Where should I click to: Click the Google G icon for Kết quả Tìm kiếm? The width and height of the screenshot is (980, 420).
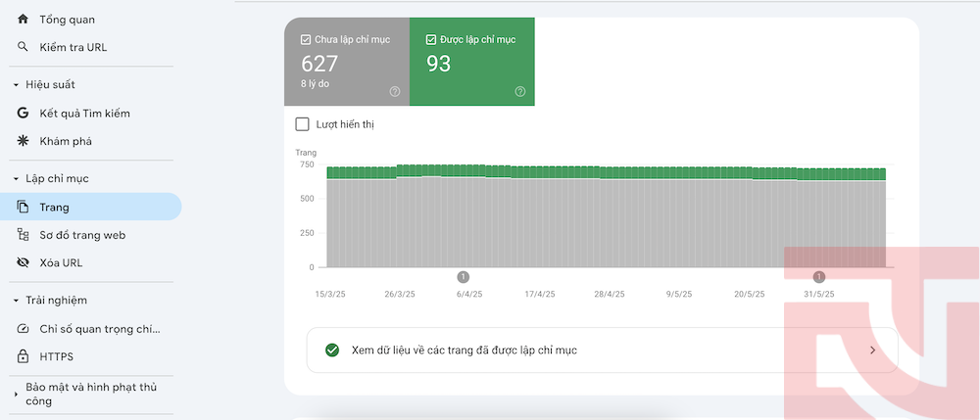click(x=24, y=113)
